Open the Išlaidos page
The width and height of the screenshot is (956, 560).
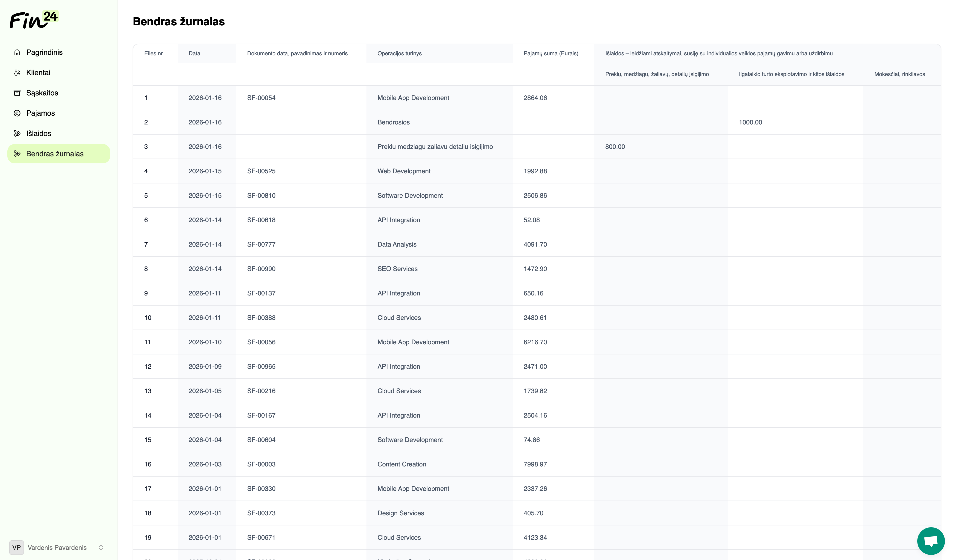click(x=39, y=134)
